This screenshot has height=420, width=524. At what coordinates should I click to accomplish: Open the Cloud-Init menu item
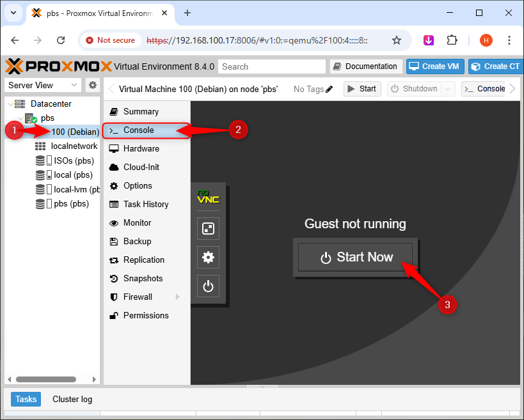147,167
